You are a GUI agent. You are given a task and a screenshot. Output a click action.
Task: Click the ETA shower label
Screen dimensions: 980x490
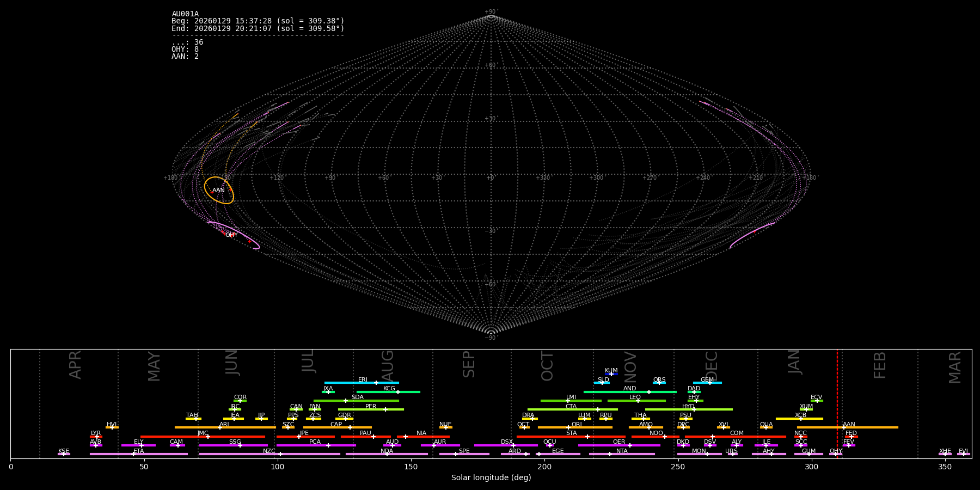(139, 451)
